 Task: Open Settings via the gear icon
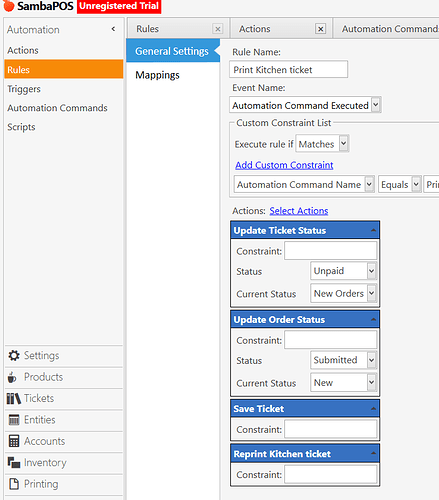(x=14, y=356)
